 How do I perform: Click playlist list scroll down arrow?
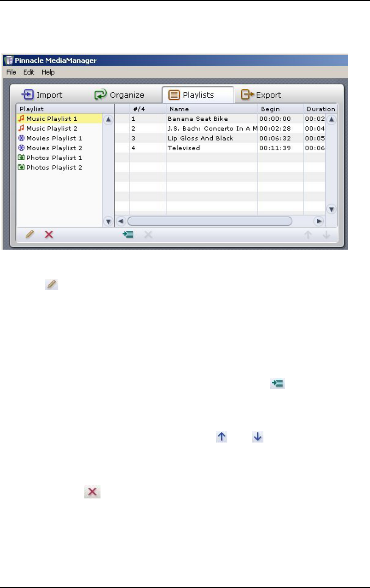(x=108, y=221)
